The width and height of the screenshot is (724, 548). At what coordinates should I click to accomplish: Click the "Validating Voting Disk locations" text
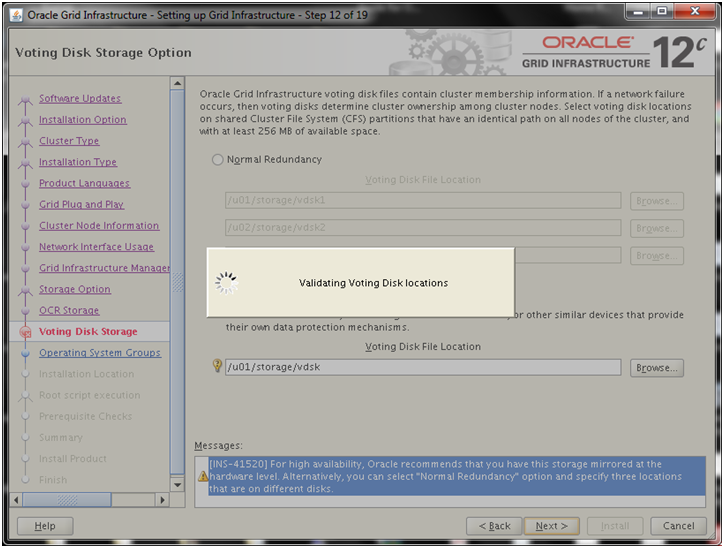click(x=373, y=283)
